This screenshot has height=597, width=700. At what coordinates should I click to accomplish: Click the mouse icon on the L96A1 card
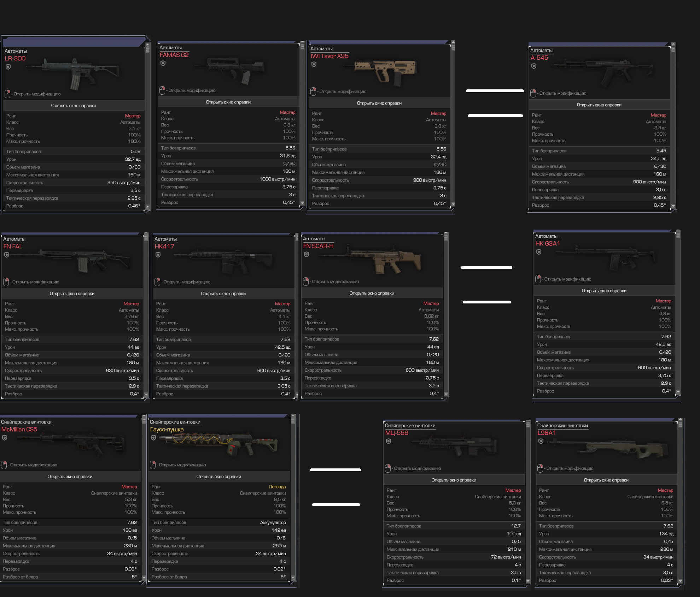(x=540, y=468)
